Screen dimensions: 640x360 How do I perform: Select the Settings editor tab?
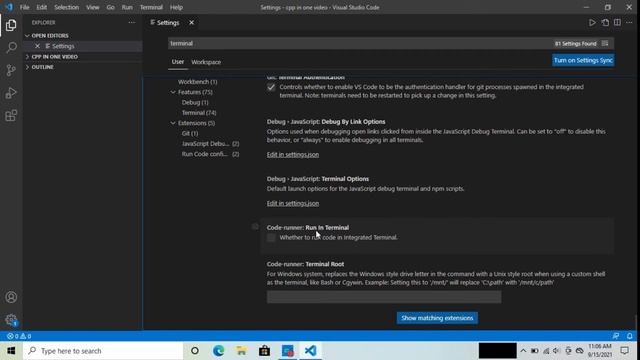169,22
